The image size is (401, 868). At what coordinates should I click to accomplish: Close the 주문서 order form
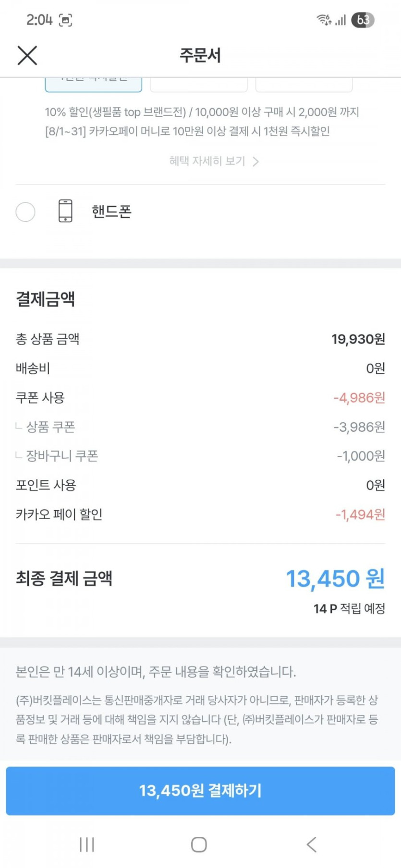point(27,56)
